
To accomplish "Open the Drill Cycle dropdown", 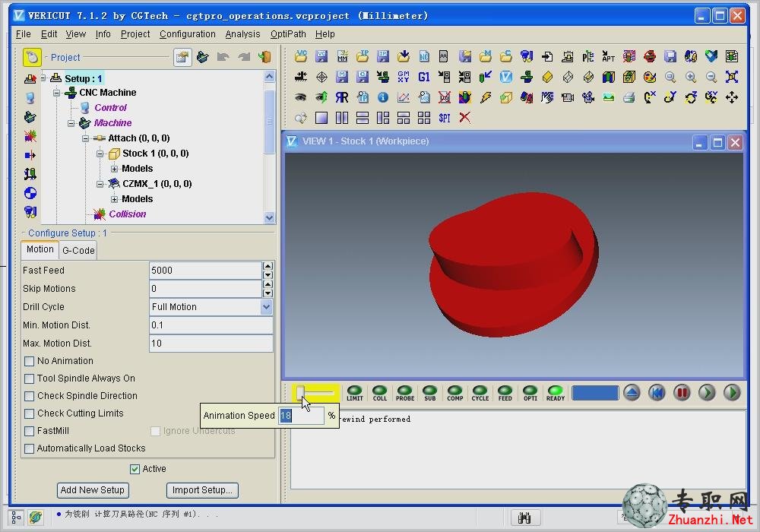I will pyautogui.click(x=266, y=307).
